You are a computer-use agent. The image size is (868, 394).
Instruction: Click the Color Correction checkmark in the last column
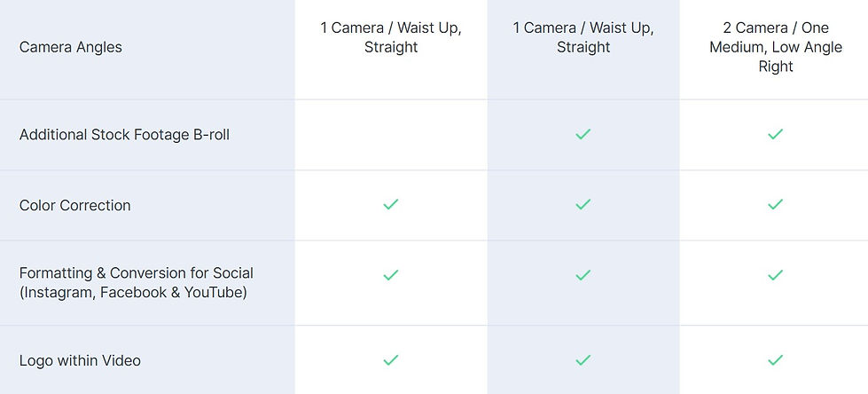(x=775, y=204)
